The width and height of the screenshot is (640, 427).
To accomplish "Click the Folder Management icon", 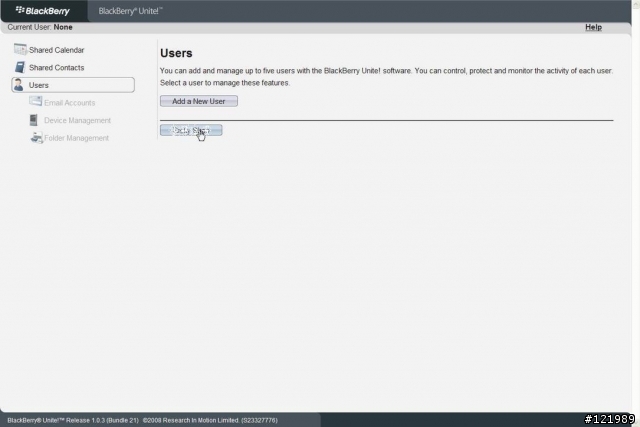I will coord(37,138).
